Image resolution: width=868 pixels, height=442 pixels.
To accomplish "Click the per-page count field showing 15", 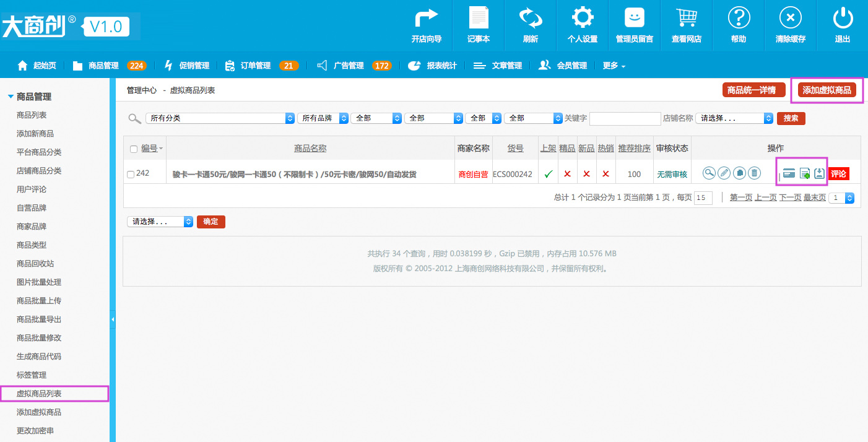I will [x=703, y=198].
